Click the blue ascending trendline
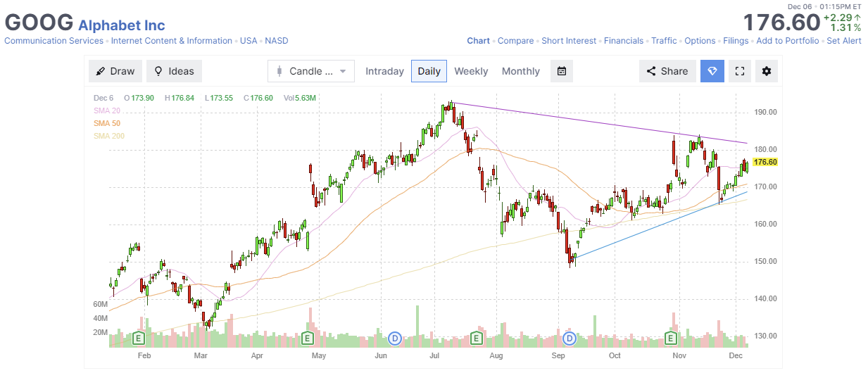Screen dimensions: 868x373 pyautogui.click(x=660, y=225)
